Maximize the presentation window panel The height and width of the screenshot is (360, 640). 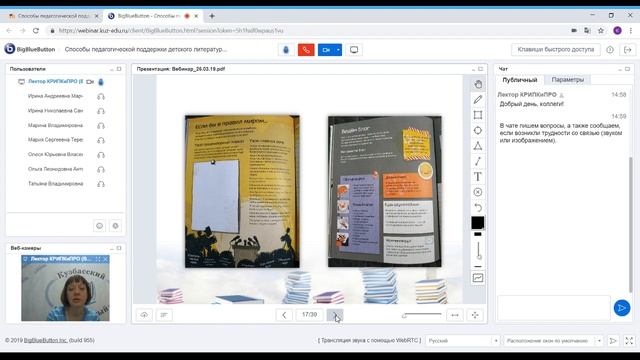pyautogui.click(x=480, y=69)
